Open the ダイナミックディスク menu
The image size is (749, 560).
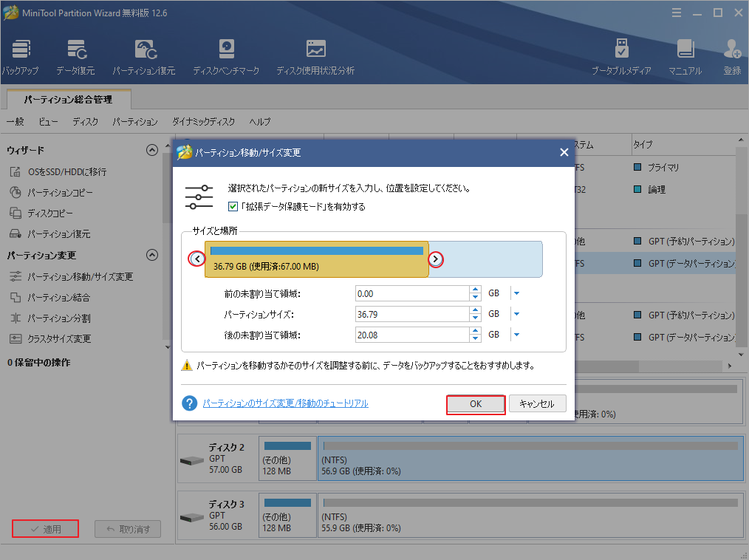click(203, 122)
